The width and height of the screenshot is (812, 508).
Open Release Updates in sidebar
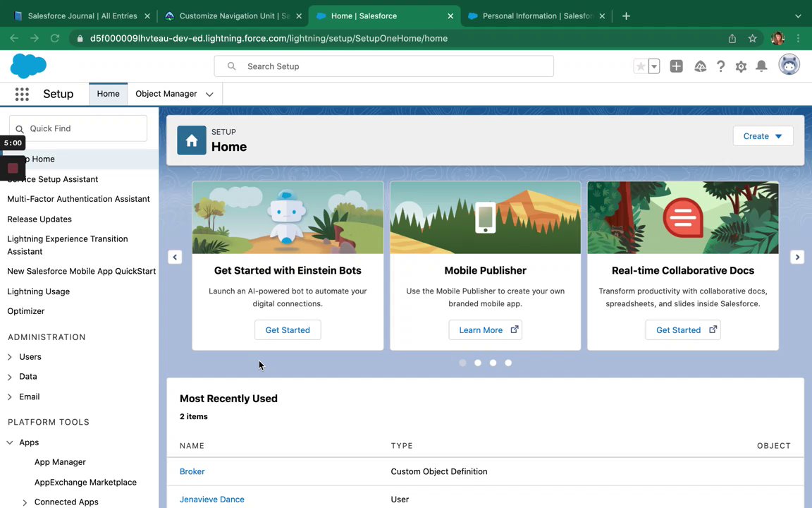click(x=39, y=219)
